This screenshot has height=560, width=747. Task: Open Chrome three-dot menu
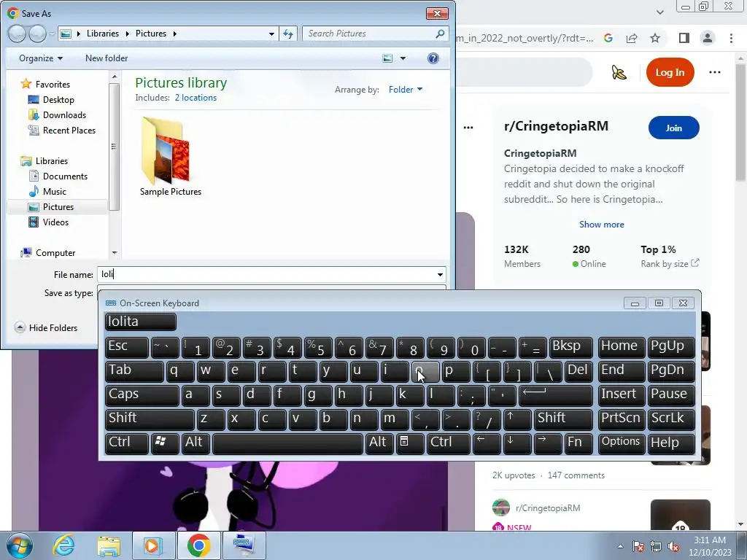coord(731,38)
